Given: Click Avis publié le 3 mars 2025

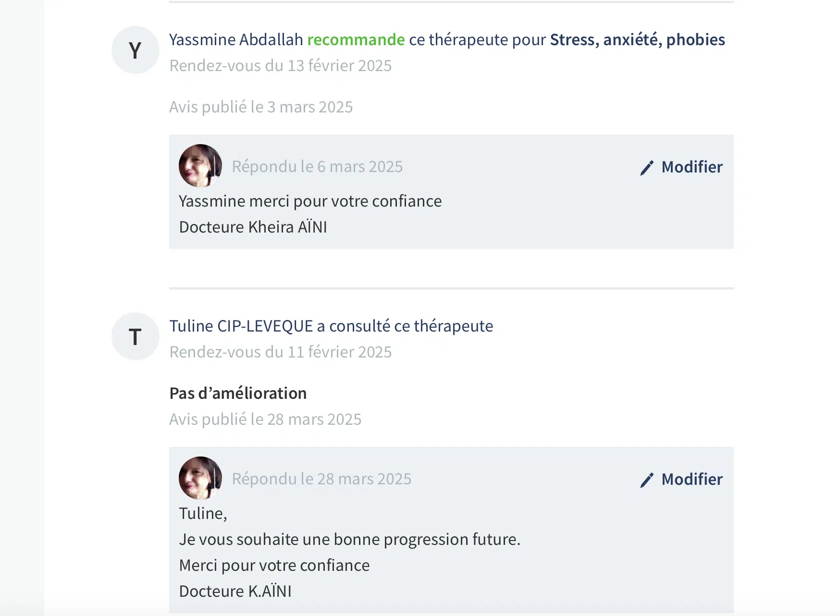Looking at the screenshot, I should (261, 107).
